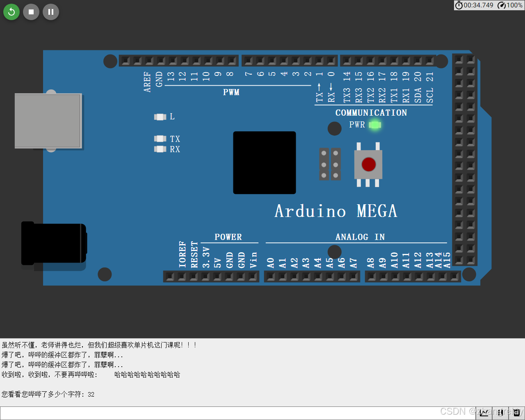
Task: Click the 5V power pin socket
Action: click(x=218, y=277)
